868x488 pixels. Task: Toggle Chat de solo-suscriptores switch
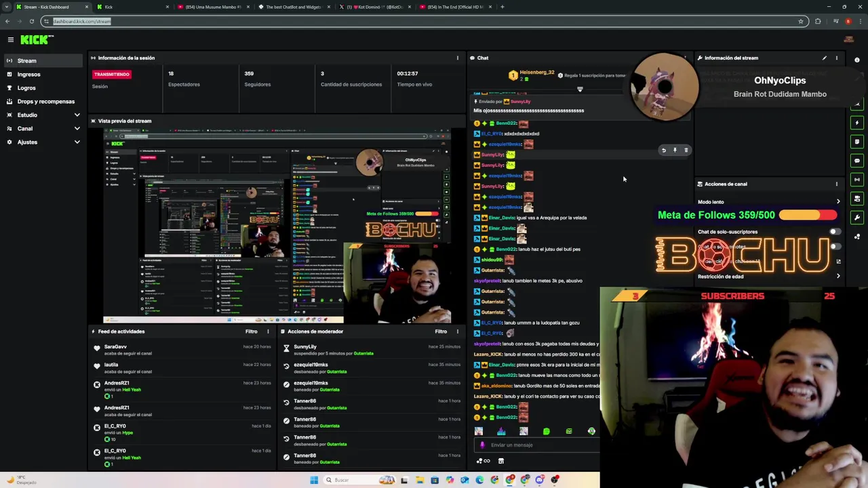[x=834, y=232]
